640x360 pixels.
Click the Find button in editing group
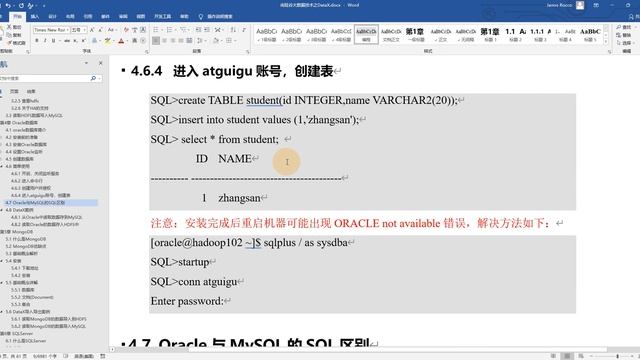(x=624, y=27)
